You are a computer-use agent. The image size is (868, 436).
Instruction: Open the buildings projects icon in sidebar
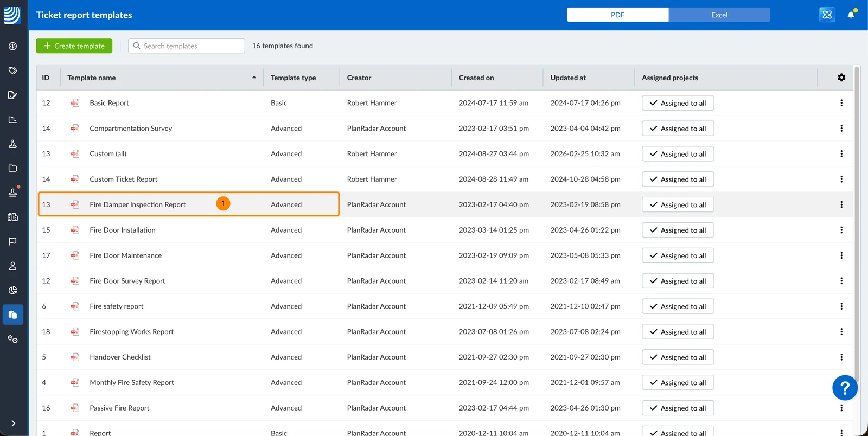pyautogui.click(x=12, y=217)
